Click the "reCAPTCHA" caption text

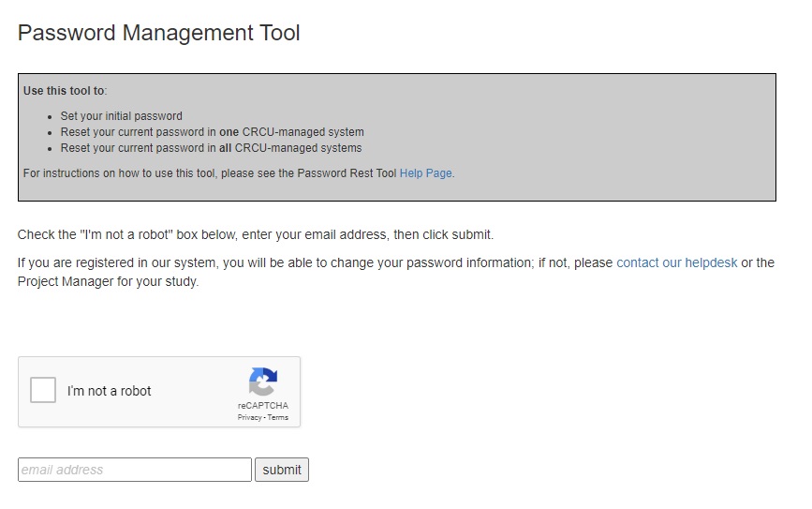(x=263, y=405)
